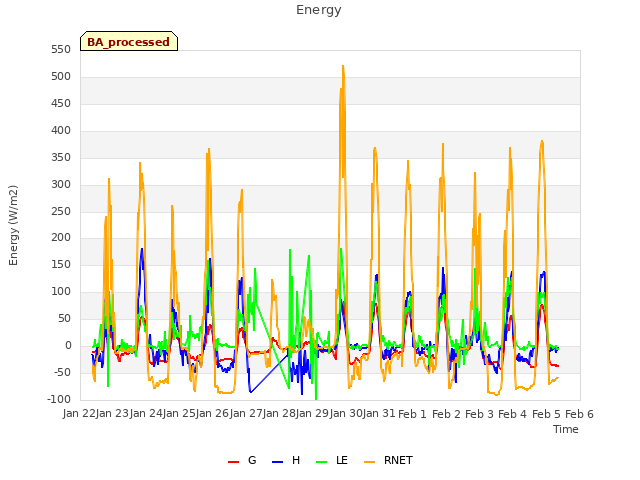Click the 200 y-axis value
The image size is (640, 480).
[x=61, y=238]
